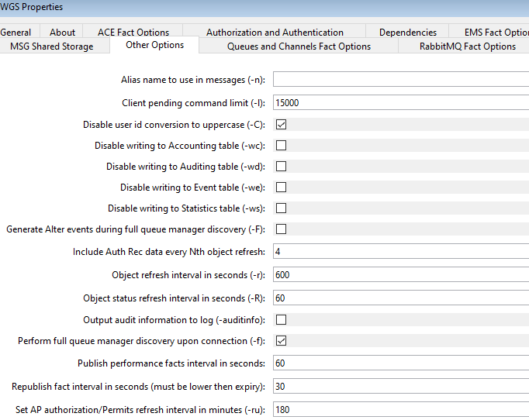Switch to RabbitMQ Fact Options tab
Image resolution: width=529 pixels, height=420 pixels.
464,46
